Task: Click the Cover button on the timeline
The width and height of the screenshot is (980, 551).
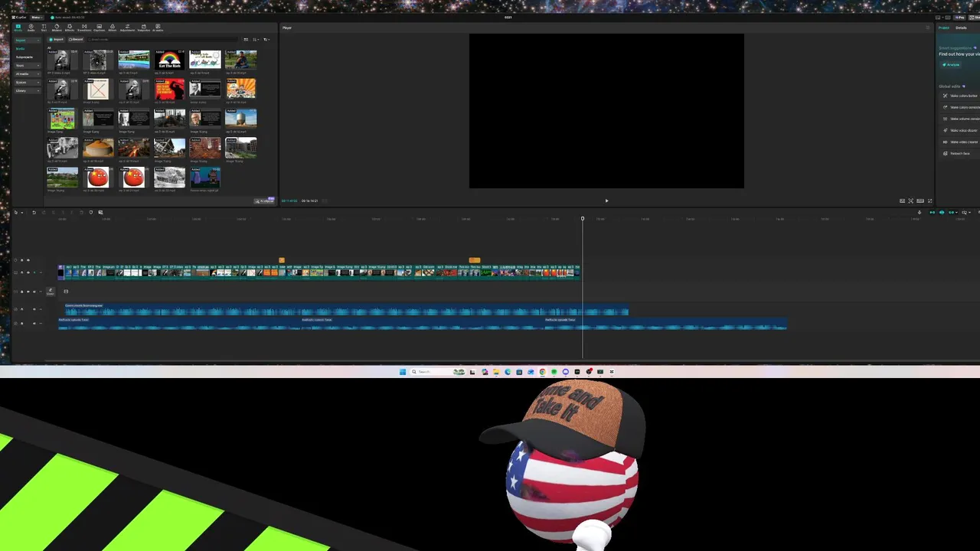Action: click(51, 292)
